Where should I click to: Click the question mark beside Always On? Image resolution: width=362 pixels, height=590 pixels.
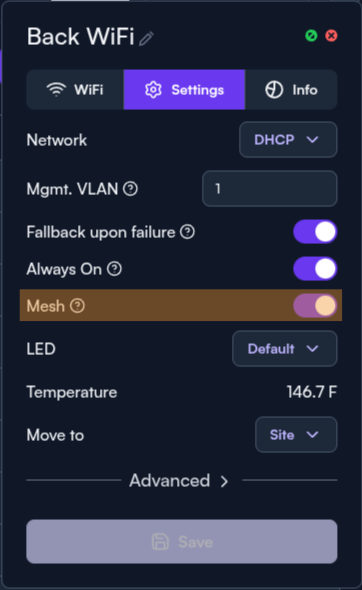(x=114, y=269)
